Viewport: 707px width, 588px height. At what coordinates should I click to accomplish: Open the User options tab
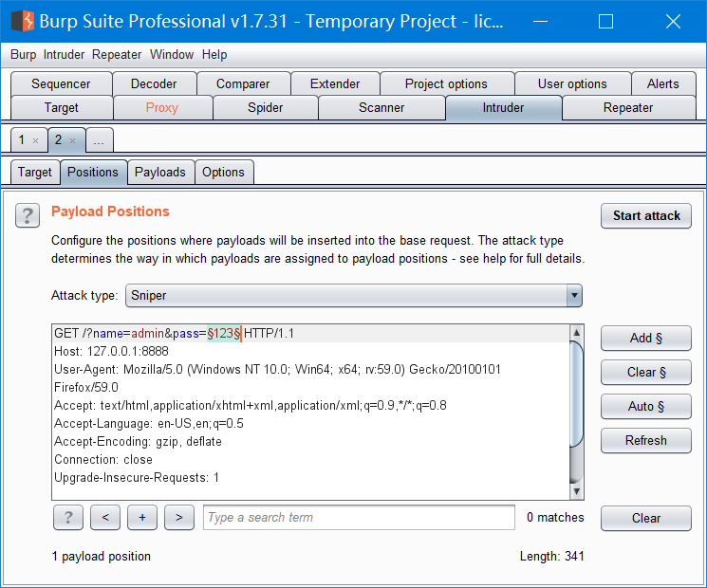[572, 83]
